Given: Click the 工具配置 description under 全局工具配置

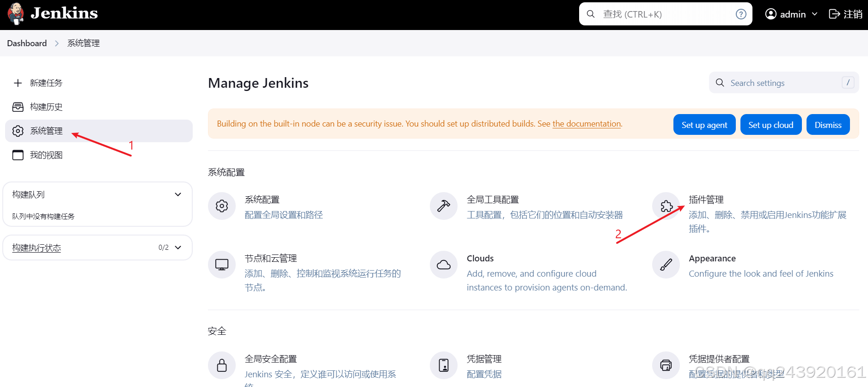Looking at the screenshot, I should pyautogui.click(x=545, y=215).
